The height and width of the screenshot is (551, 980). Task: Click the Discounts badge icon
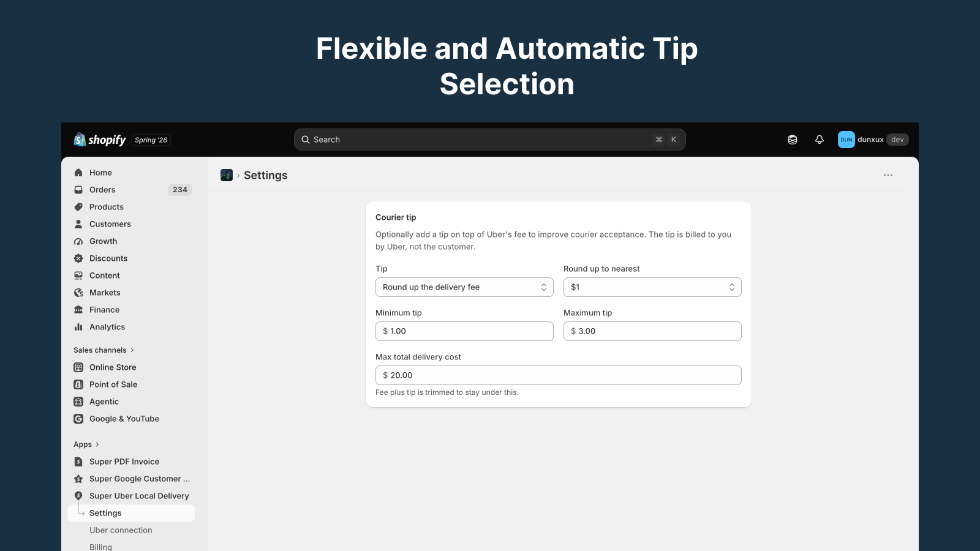click(x=78, y=258)
